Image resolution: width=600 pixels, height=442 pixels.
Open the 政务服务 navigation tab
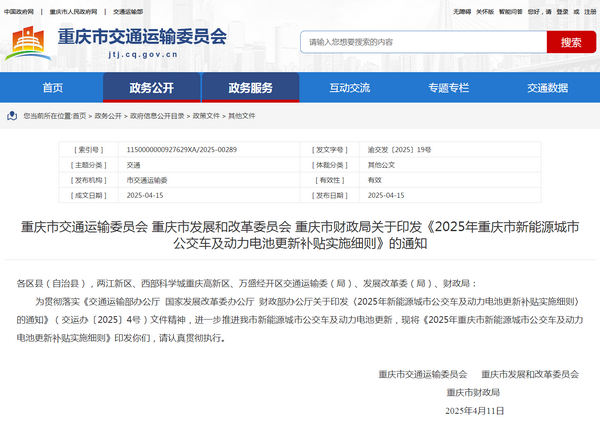(x=250, y=88)
